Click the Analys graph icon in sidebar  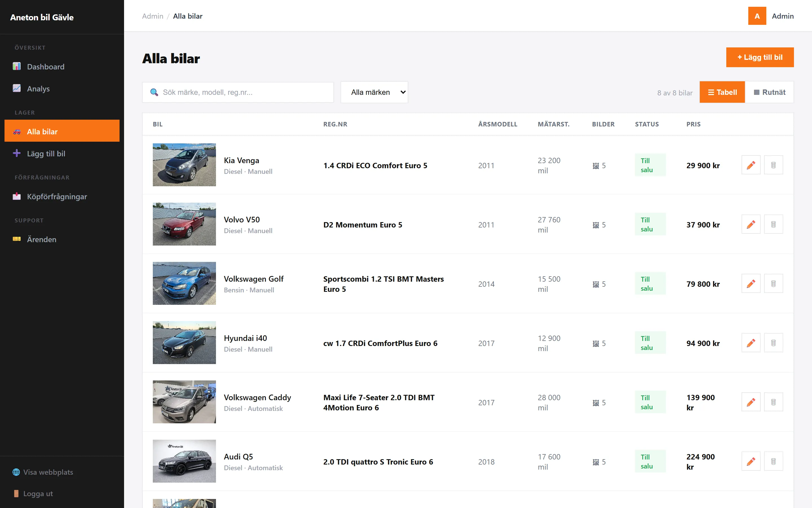[16, 88]
